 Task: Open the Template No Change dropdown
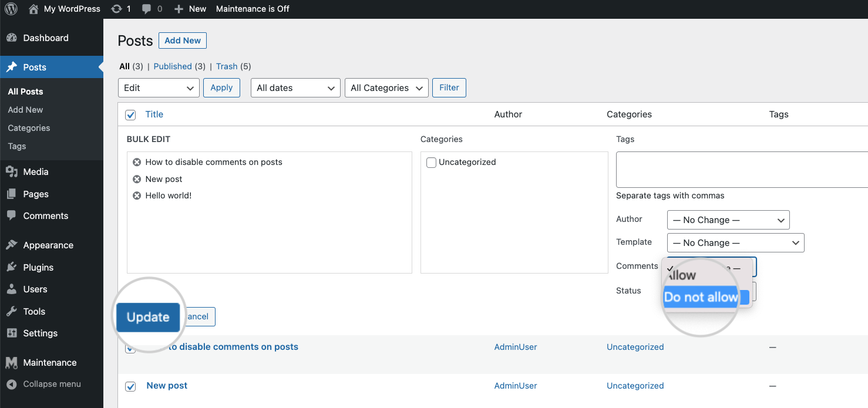[735, 243]
